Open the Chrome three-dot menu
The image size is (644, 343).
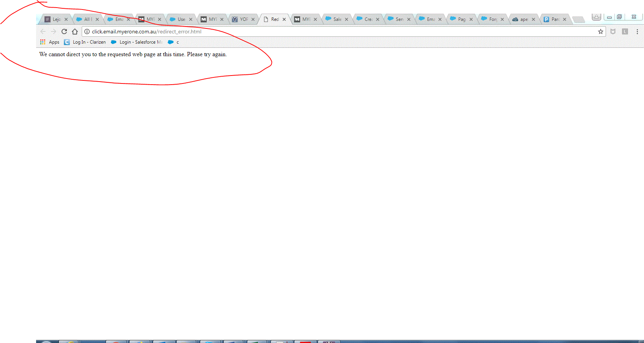point(637,31)
